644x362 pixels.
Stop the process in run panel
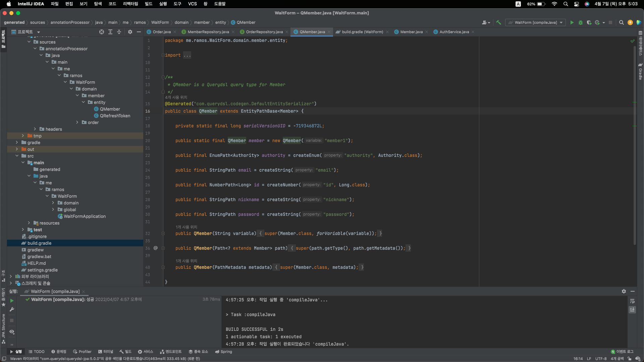(12, 320)
